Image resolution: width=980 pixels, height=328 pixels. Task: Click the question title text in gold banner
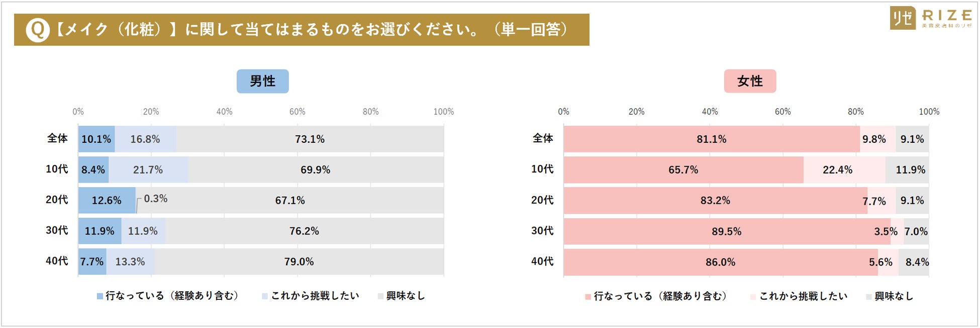(x=312, y=30)
